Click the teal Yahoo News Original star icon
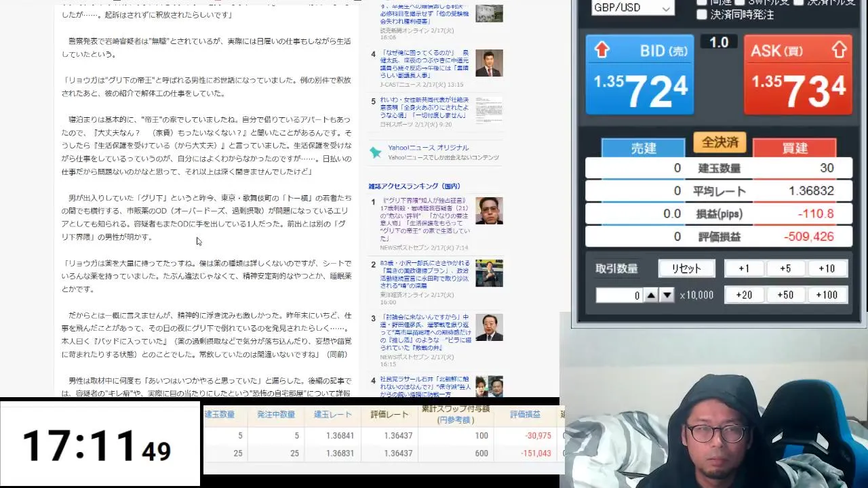The height and width of the screenshot is (488, 868). (x=375, y=152)
